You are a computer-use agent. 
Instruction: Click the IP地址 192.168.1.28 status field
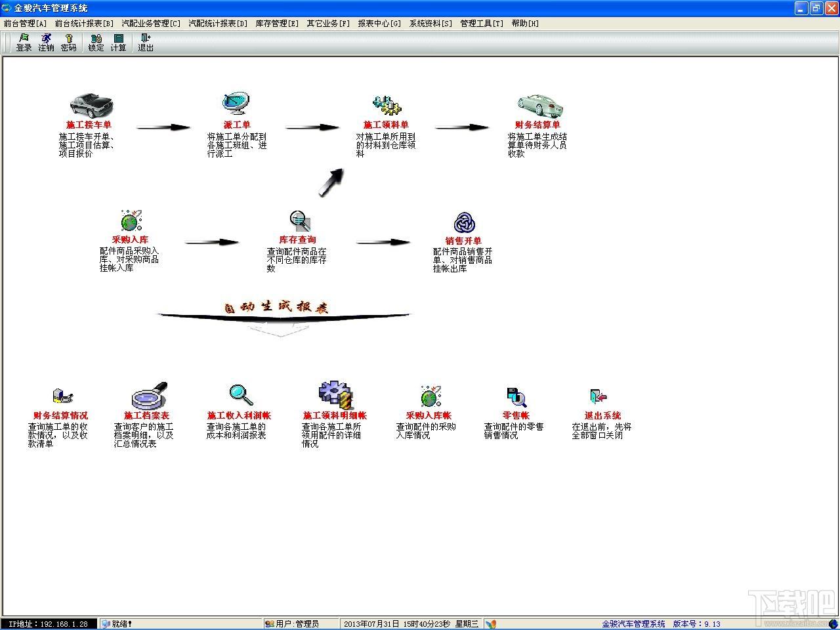tap(49, 624)
